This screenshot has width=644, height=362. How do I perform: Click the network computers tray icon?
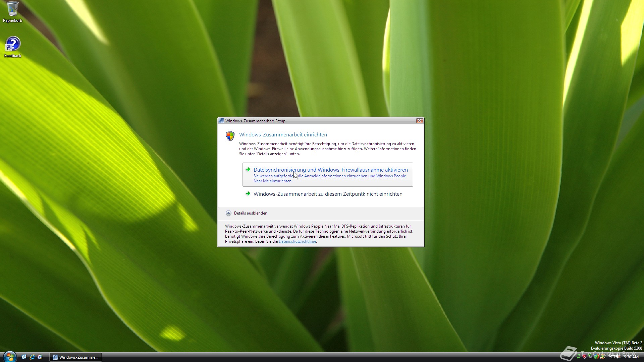click(x=612, y=356)
